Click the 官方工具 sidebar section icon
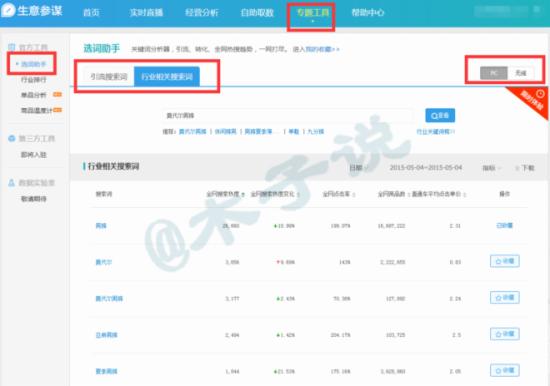The width and height of the screenshot is (550, 386). coord(12,47)
